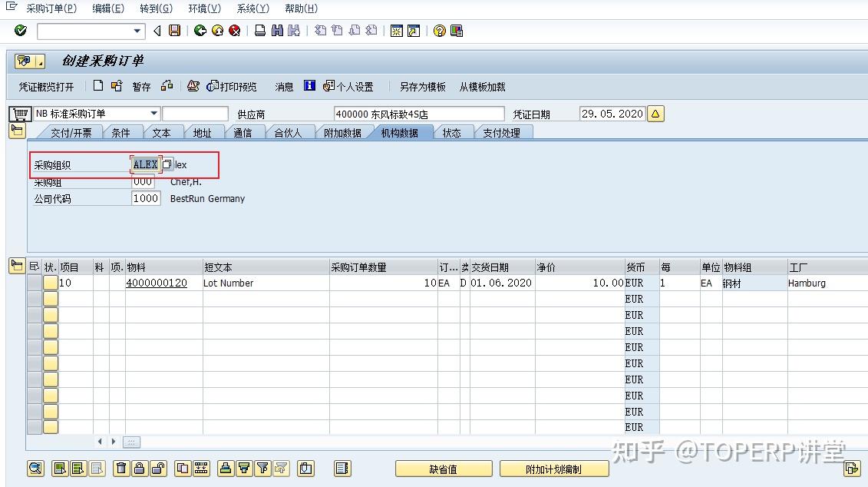Image resolution: width=868 pixels, height=487 pixels.
Task: Click the material number 4000000120 link
Action: pyautogui.click(x=156, y=283)
